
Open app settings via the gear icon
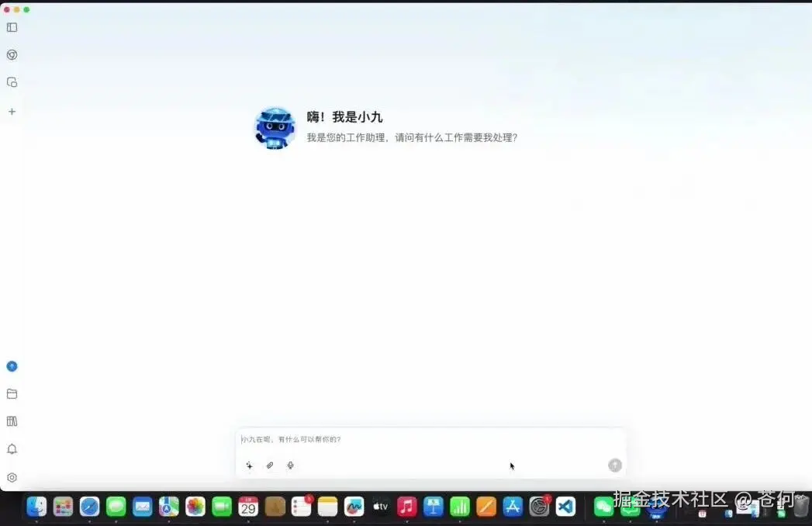pyautogui.click(x=12, y=476)
